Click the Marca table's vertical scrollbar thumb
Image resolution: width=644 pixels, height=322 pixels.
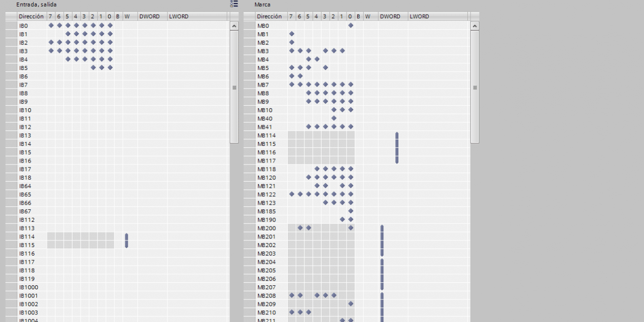(x=475, y=87)
